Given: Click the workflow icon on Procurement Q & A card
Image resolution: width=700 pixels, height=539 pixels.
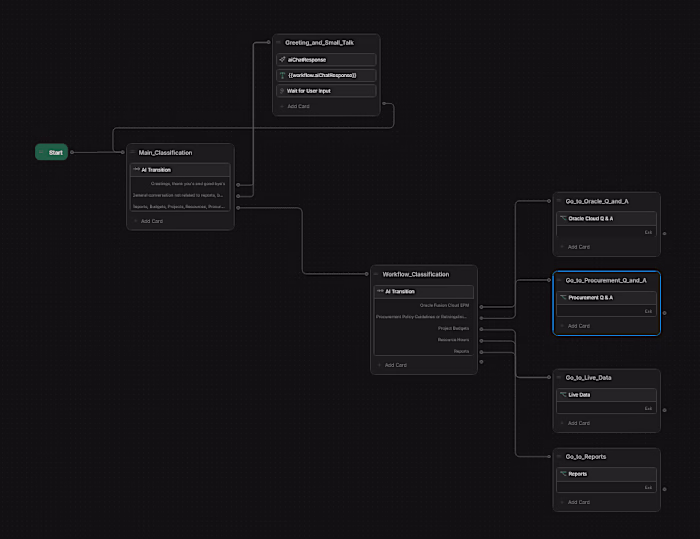Looking at the screenshot, I should [563, 297].
